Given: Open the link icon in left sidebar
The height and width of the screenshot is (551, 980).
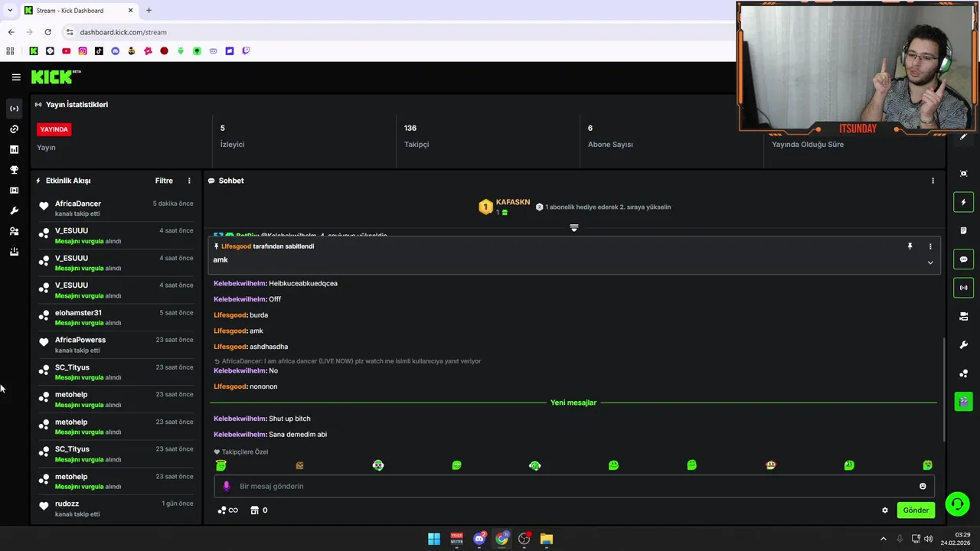Looking at the screenshot, I should click(x=14, y=129).
